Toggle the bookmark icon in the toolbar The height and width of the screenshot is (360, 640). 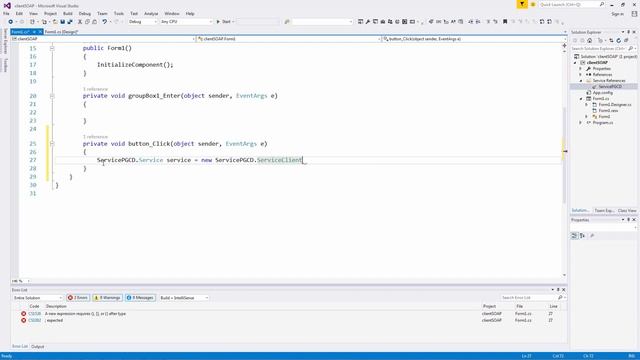(x=505, y=22)
